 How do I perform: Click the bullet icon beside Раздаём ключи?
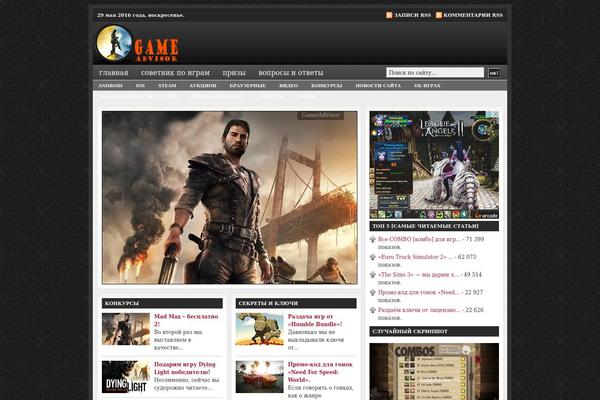(373, 310)
